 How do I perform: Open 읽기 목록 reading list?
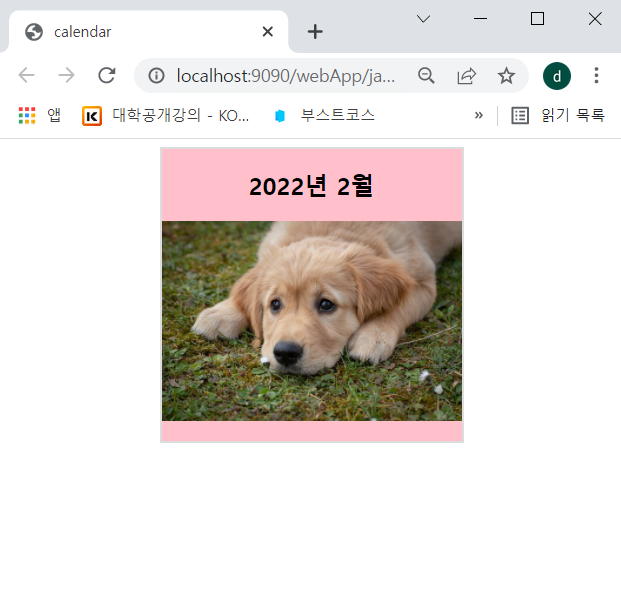point(558,115)
